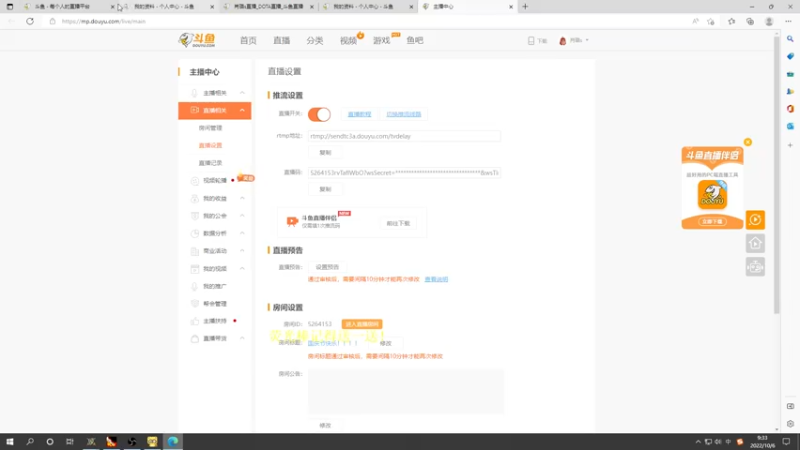This screenshot has height=450, width=800.
Task: Open 游戏 in top navigation
Action: (382, 40)
